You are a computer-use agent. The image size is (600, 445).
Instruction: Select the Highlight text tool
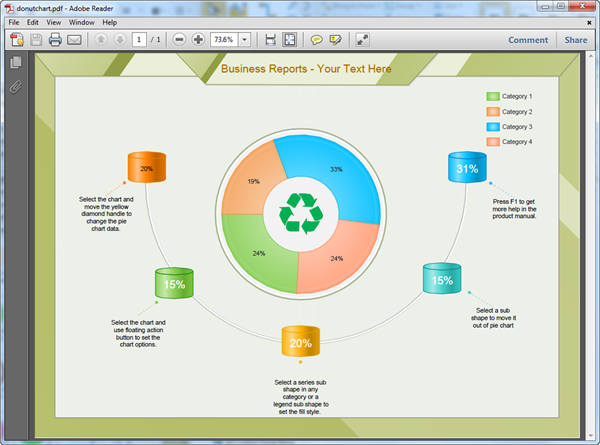[335, 40]
